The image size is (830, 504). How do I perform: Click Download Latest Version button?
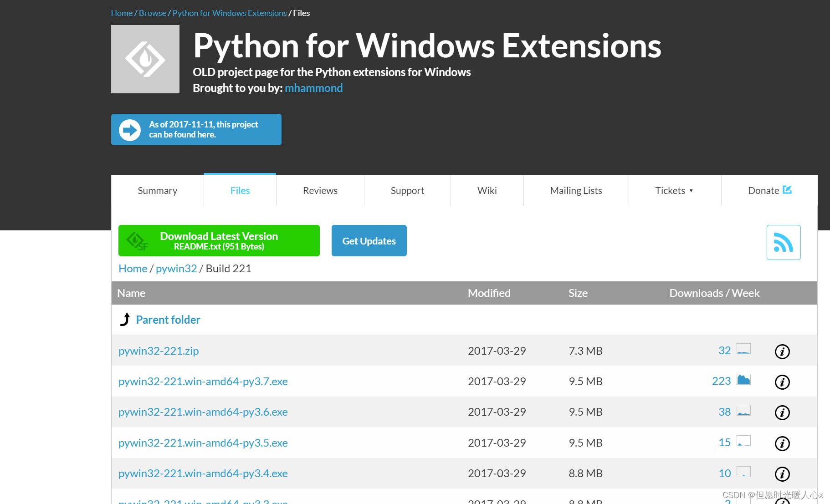coord(219,240)
